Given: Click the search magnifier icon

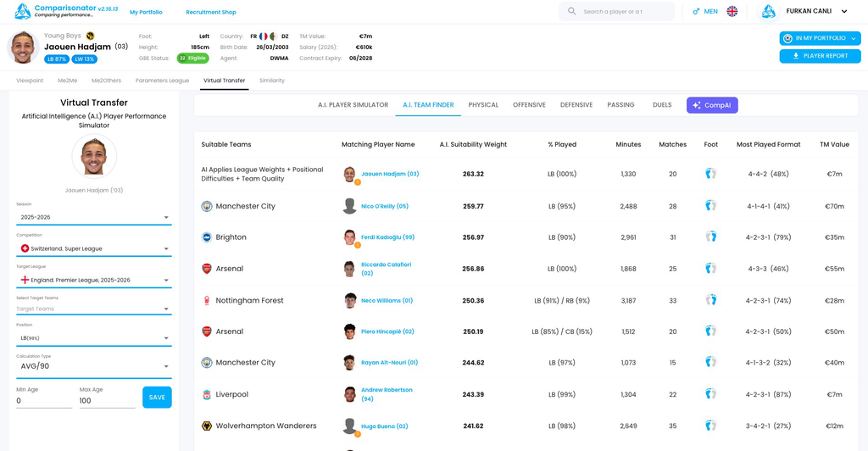Looking at the screenshot, I should pos(572,11).
